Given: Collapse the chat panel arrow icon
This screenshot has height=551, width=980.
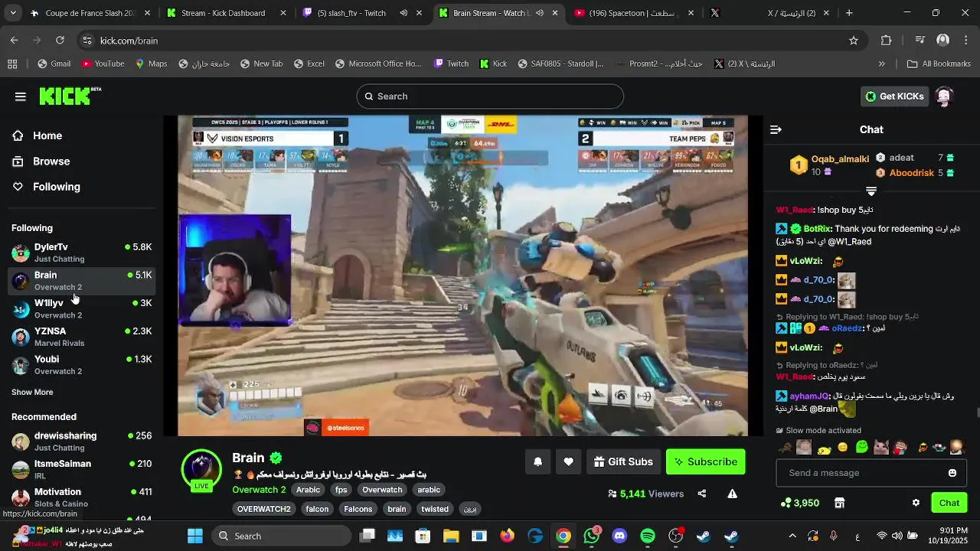Looking at the screenshot, I should (x=776, y=129).
